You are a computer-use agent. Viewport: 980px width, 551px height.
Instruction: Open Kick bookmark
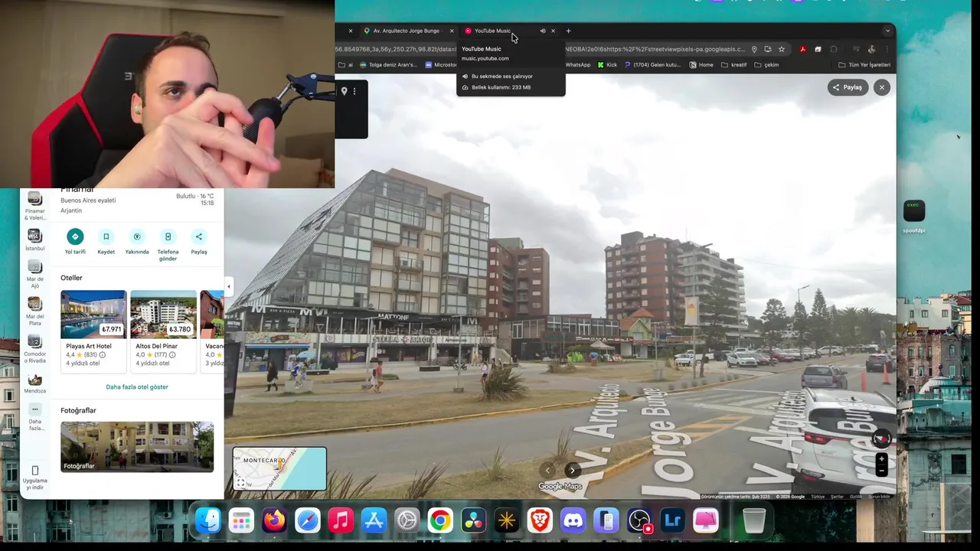tap(607, 65)
